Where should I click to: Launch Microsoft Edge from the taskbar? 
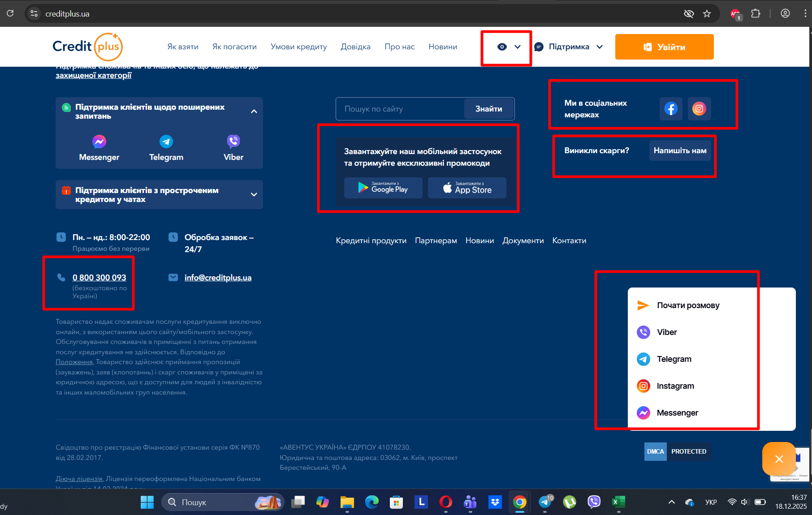click(x=371, y=502)
